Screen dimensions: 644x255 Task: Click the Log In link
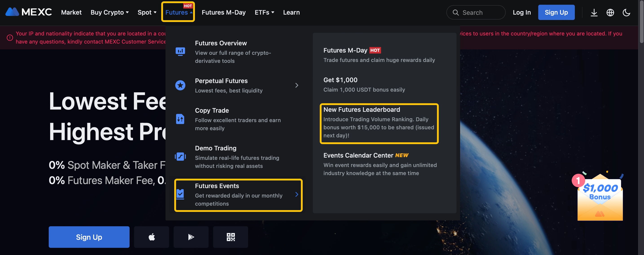coord(521,12)
